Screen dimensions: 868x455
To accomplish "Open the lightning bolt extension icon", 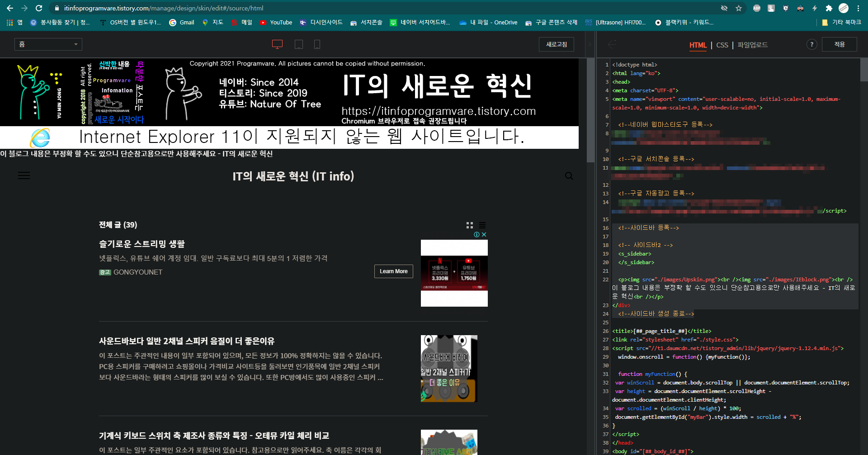I will tap(815, 8).
